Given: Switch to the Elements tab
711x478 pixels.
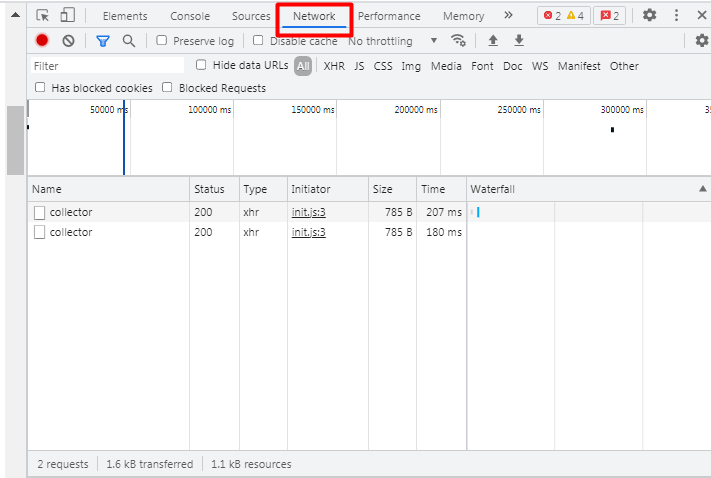Looking at the screenshot, I should (125, 16).
